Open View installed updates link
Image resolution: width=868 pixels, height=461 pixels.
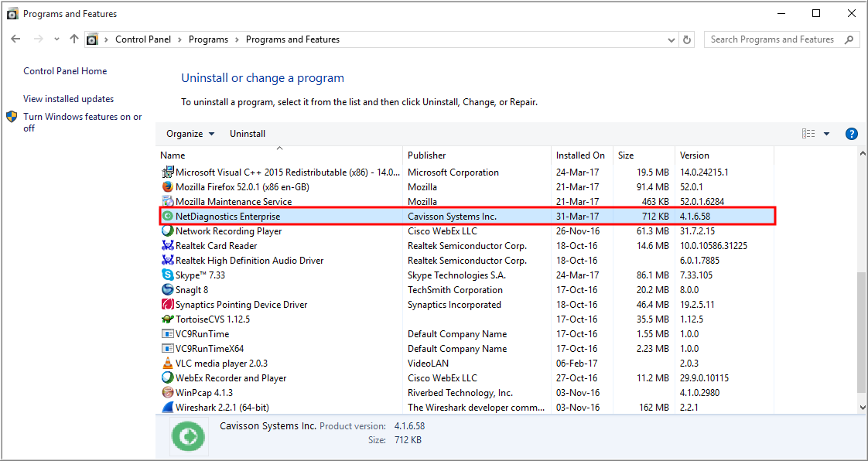tap(69, 98)
